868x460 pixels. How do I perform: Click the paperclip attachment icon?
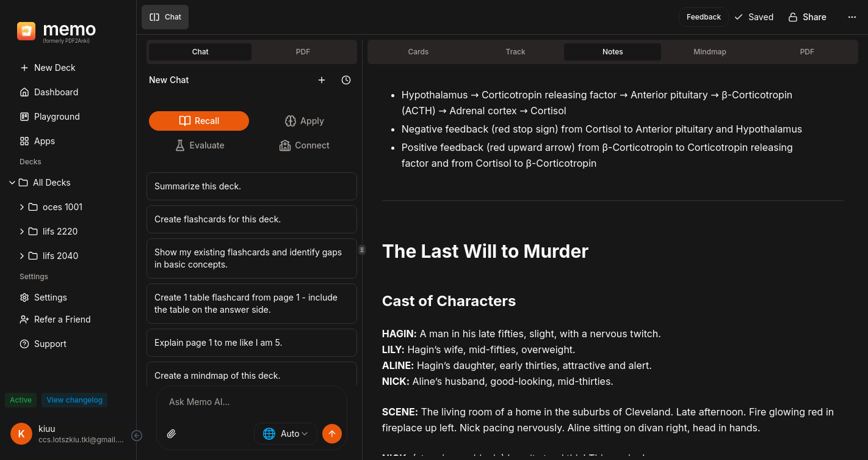click(x=172, y=434)
